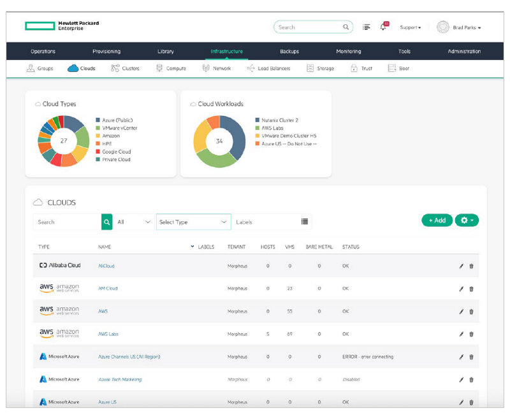
Task: Open the AM Cloud link
Action: [108, 288]
